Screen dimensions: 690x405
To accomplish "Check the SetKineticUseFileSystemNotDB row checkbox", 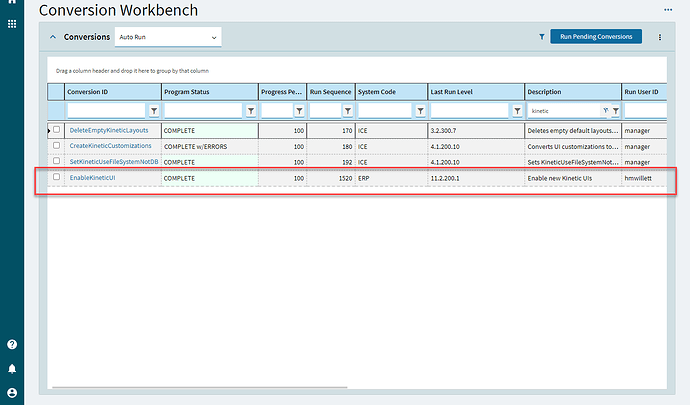I will coord(56,161).
